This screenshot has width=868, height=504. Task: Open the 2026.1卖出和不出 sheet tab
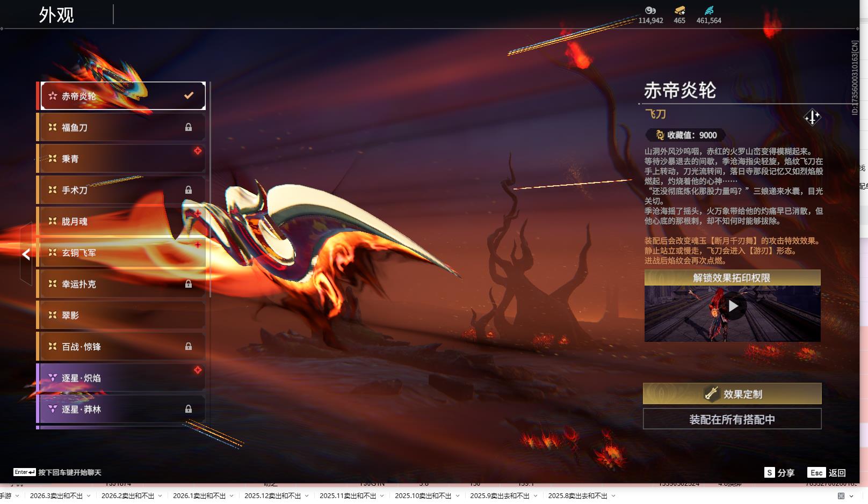coord(199,496)
